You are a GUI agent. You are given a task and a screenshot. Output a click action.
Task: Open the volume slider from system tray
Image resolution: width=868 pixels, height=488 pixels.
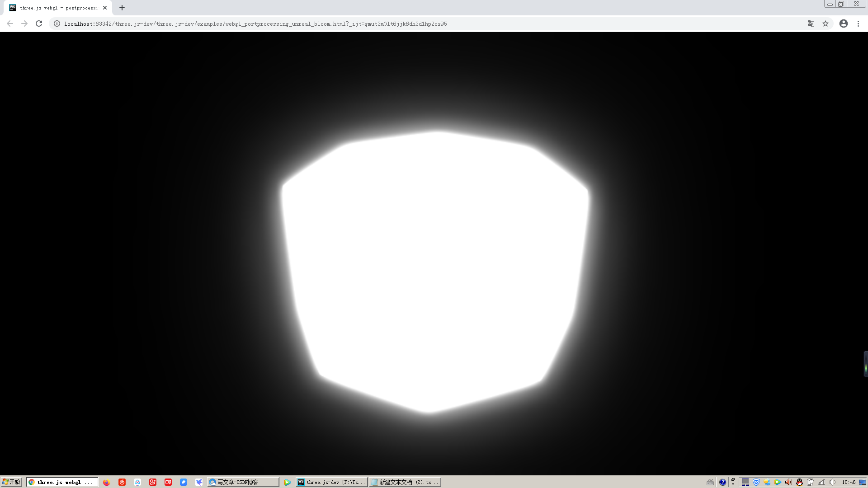[x=833, y=482]
